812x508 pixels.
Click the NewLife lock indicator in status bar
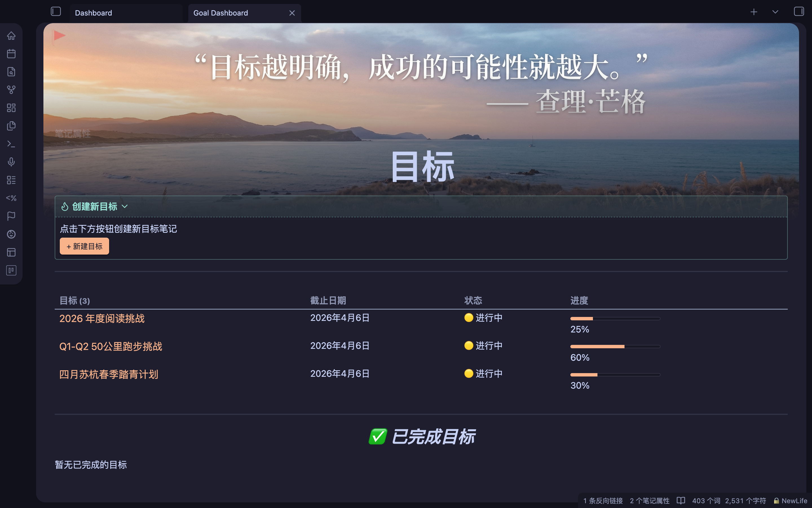pyautogui.click(x=790, y=501)
